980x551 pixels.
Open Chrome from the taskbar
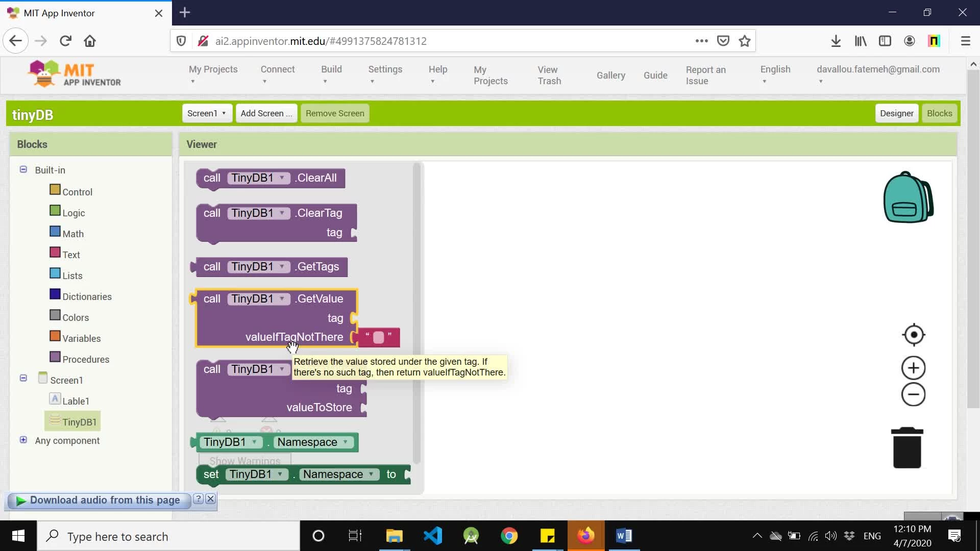pyautogui.click(x=509, y=536)
